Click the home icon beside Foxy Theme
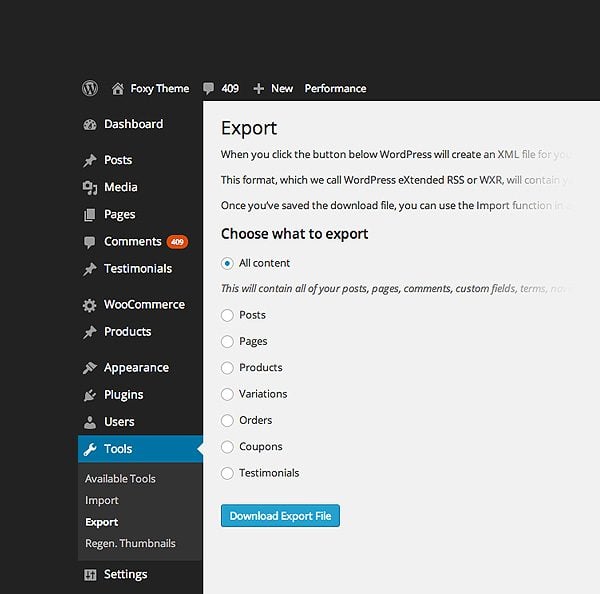The width and height of the screenshot is (600, 594). tap(117, 89)
